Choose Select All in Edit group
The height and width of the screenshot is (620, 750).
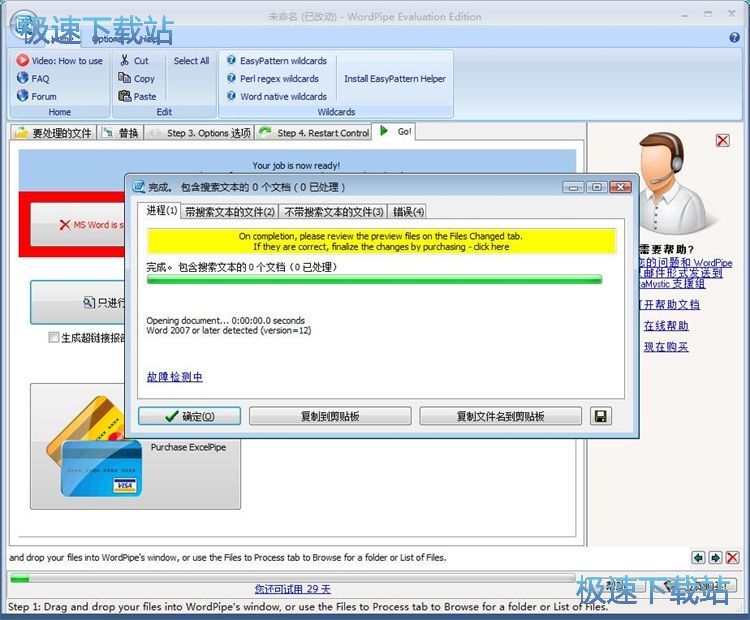(x=191, y=61)
